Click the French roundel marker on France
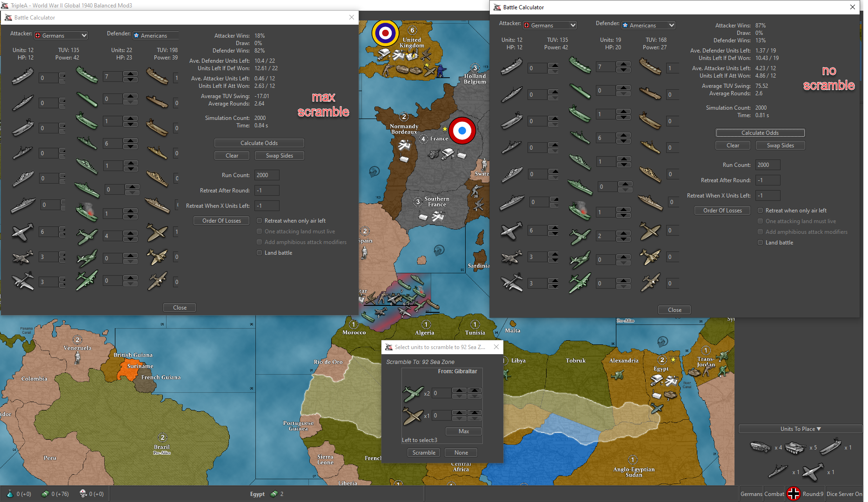This screenshot has height=502, width=868. click(461, 131)
